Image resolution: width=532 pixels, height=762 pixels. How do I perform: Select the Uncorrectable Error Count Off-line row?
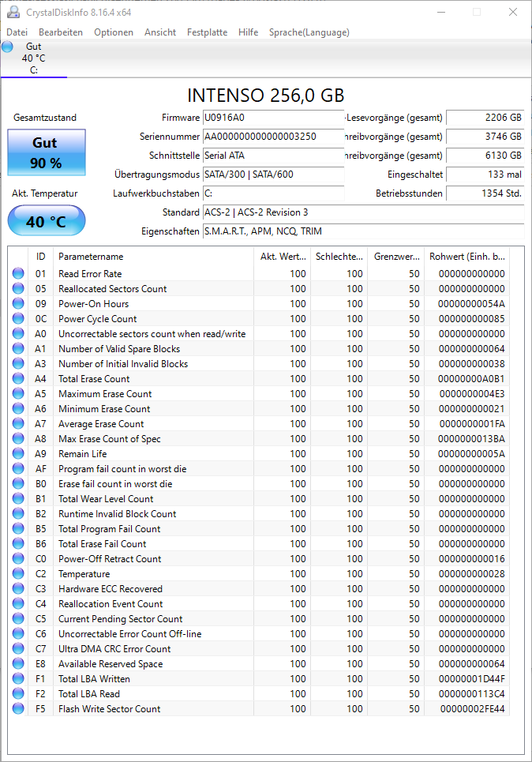260,634
